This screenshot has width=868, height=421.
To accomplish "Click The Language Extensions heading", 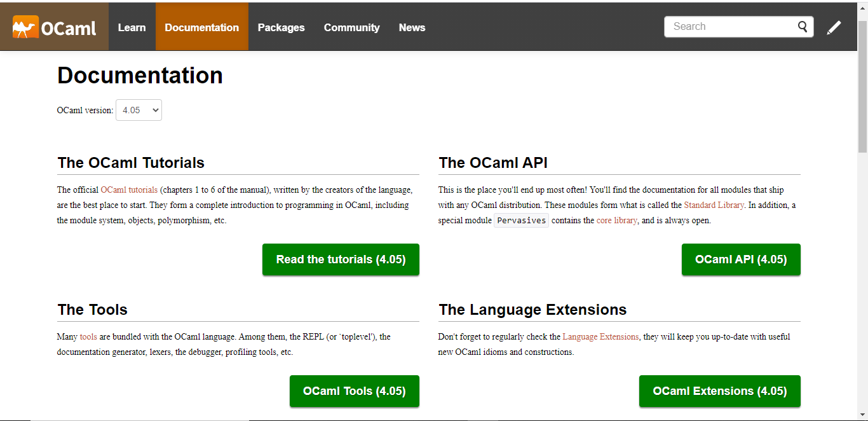I will 532,310.
